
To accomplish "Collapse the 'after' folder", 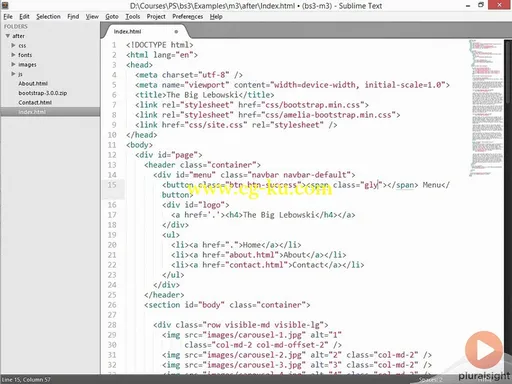I will coord(7,36).
